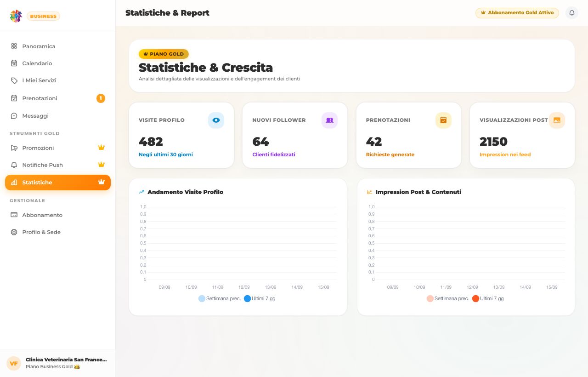Go to Calendario section

(58, 63)
